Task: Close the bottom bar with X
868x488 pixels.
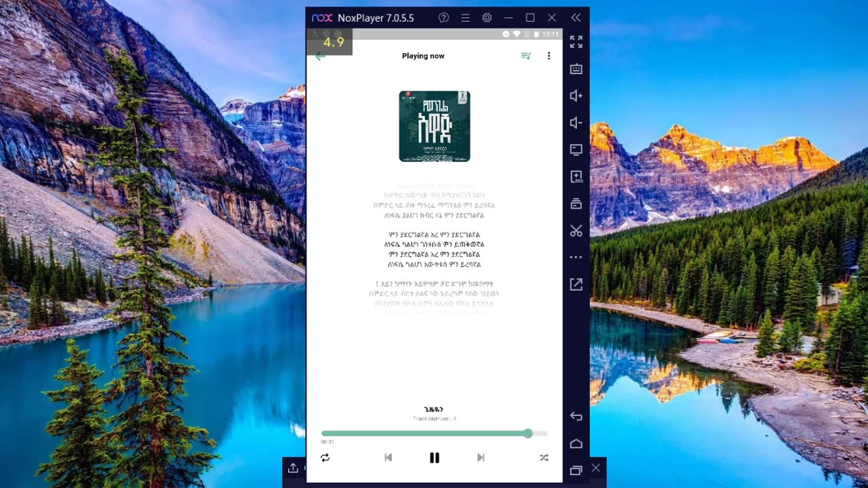Action: [x=595, y=468]
